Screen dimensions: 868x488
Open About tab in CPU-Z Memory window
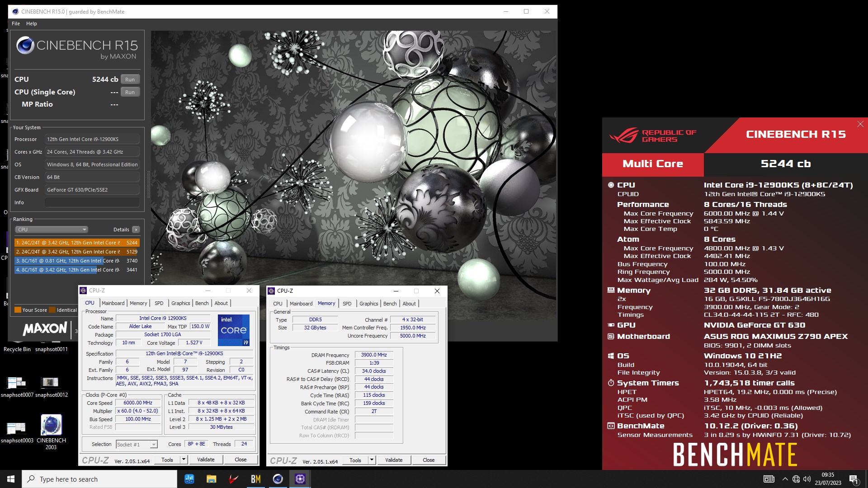click(x=409, y=304)
